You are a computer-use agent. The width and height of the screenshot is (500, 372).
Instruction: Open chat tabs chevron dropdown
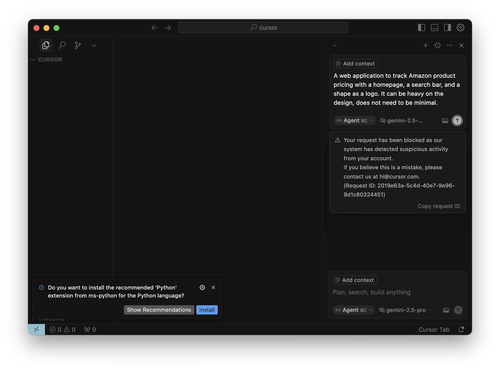click(x=335, y=45)
